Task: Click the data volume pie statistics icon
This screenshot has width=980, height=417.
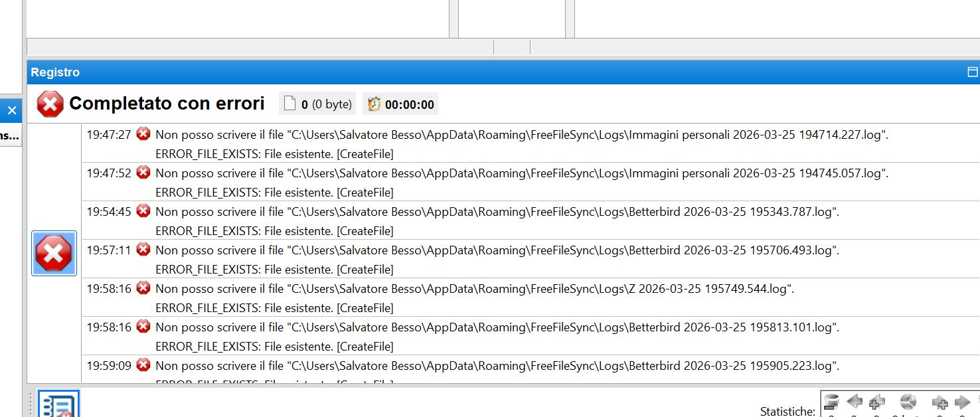Action: point(908,402)
